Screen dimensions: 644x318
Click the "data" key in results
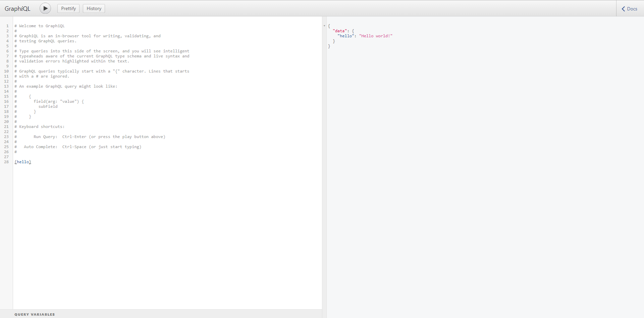tap(340, 31)
